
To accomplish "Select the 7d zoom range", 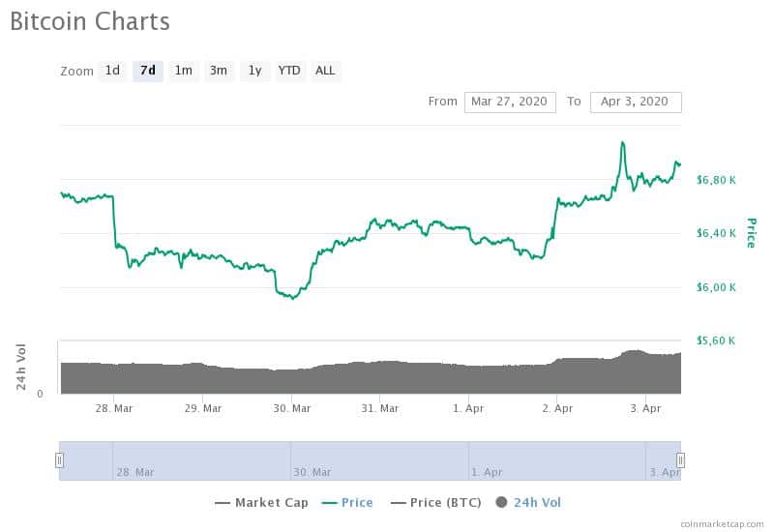I will [148, 71].
